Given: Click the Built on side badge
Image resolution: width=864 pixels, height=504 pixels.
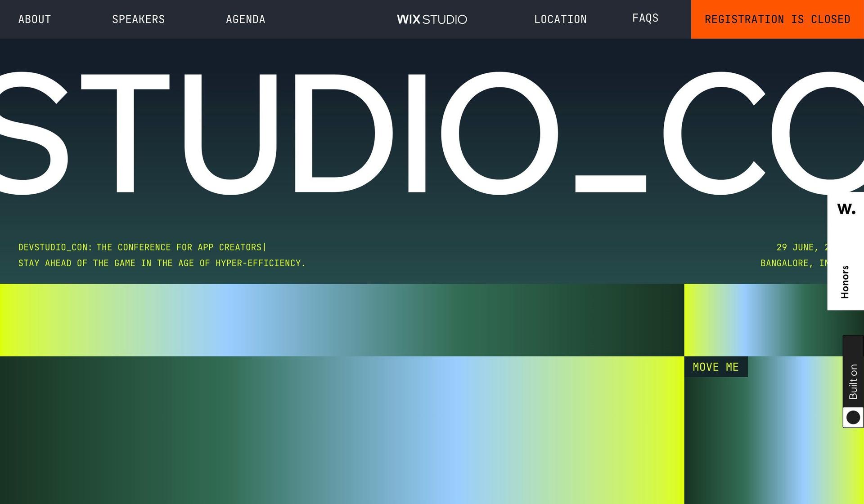Looking at the screenshot, I should (x=853, y=381).
